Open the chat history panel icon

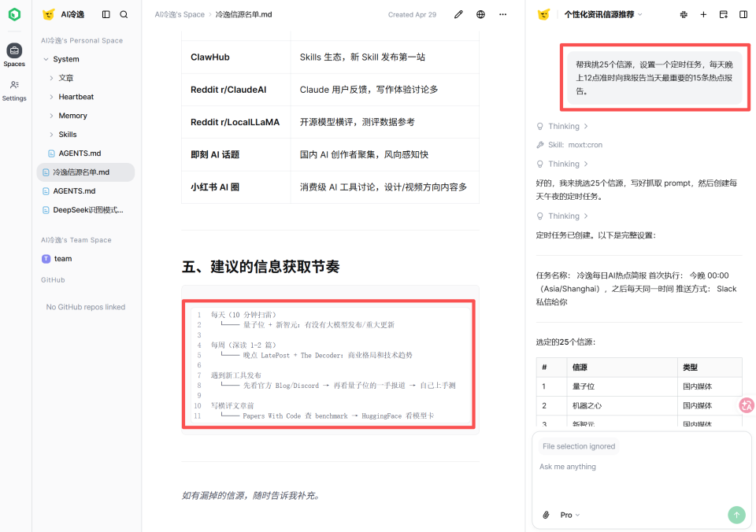(723, 14)
